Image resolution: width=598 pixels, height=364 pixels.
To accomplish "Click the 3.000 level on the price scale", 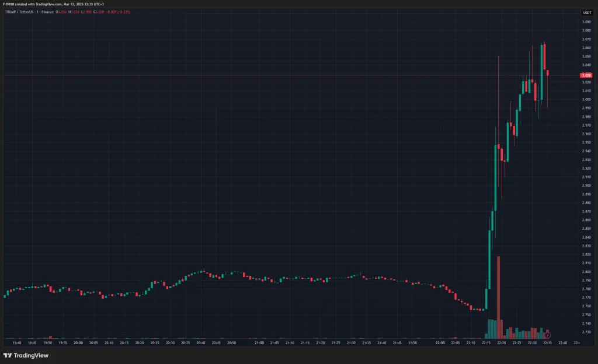I will [586, 99].
